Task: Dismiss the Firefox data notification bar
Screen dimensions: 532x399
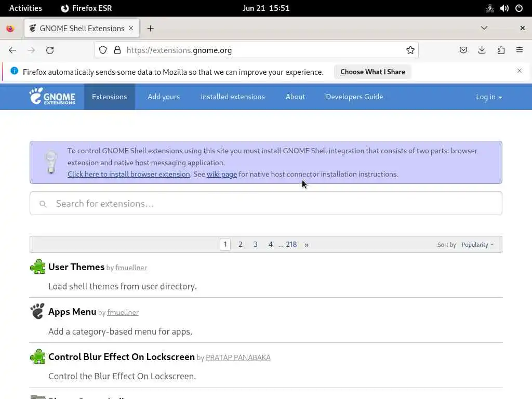Action: (x=520, y=71)
